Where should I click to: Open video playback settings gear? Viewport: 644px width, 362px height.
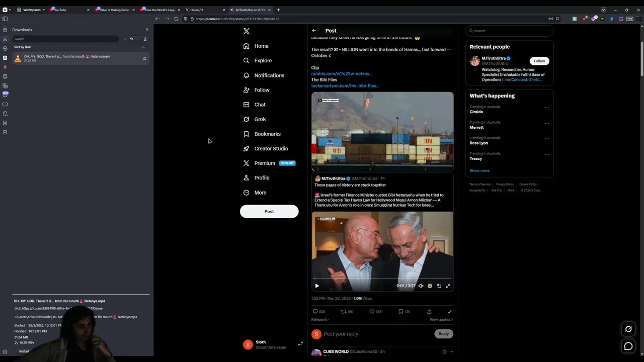click(x=430, y=286)
